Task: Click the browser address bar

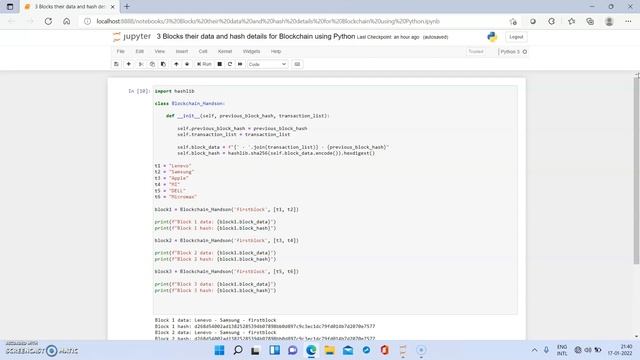Action: tap(267, 21)
